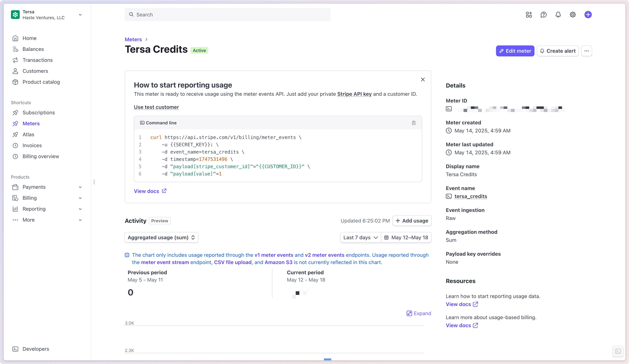Viewport: 629px width, 364px height.
Task: Change the Last 7 days range
Action: [x=360, y=237]
